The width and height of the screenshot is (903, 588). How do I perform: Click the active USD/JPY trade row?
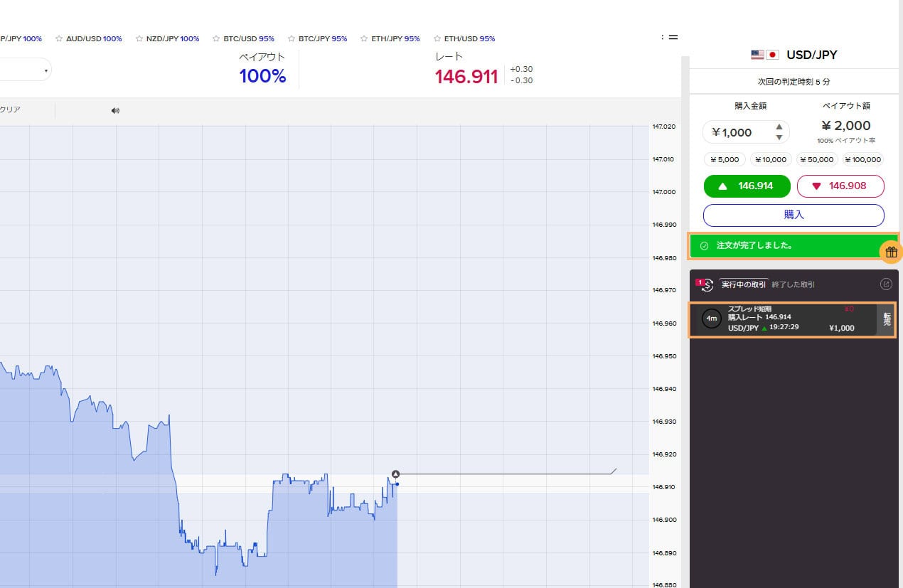pos(793,319)
